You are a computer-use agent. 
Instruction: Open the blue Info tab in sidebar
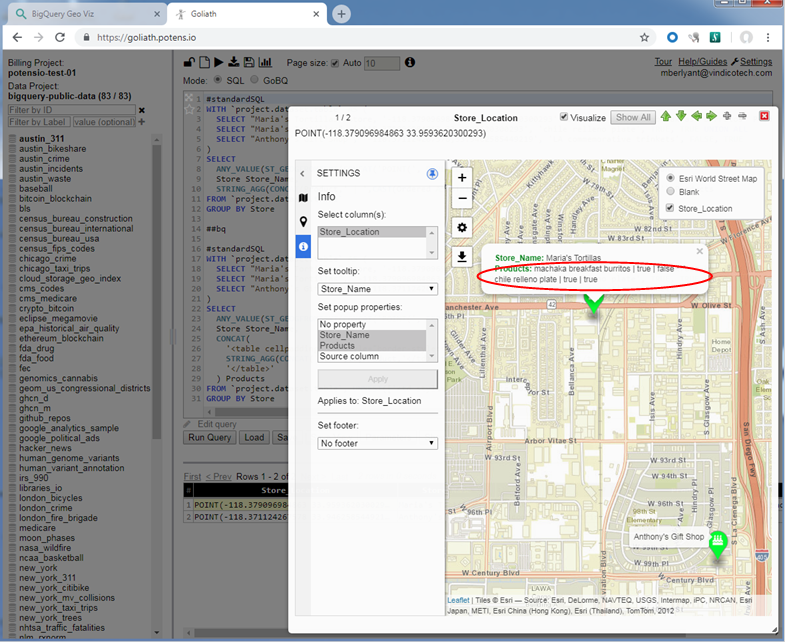click(x=303, y=247)
